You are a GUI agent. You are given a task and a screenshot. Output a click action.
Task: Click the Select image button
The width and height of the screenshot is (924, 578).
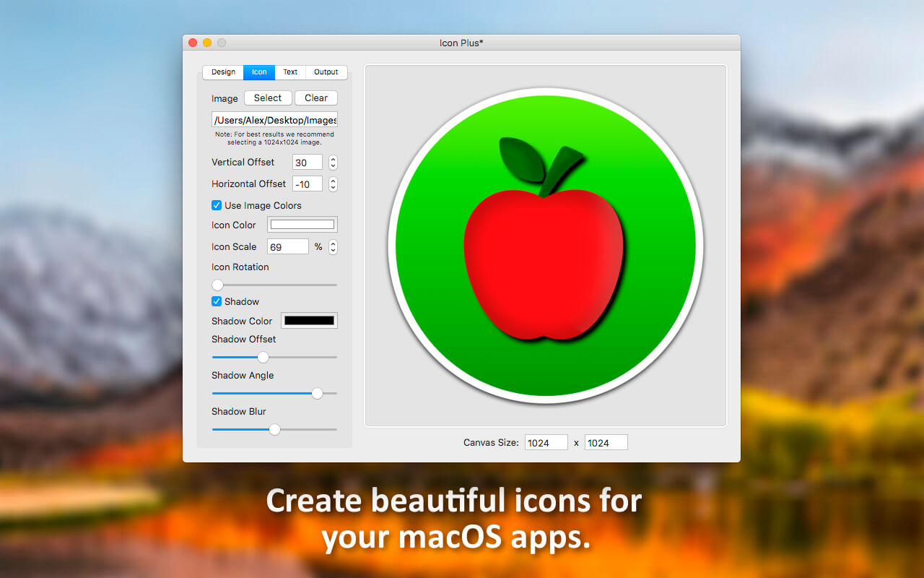[268, 98]
